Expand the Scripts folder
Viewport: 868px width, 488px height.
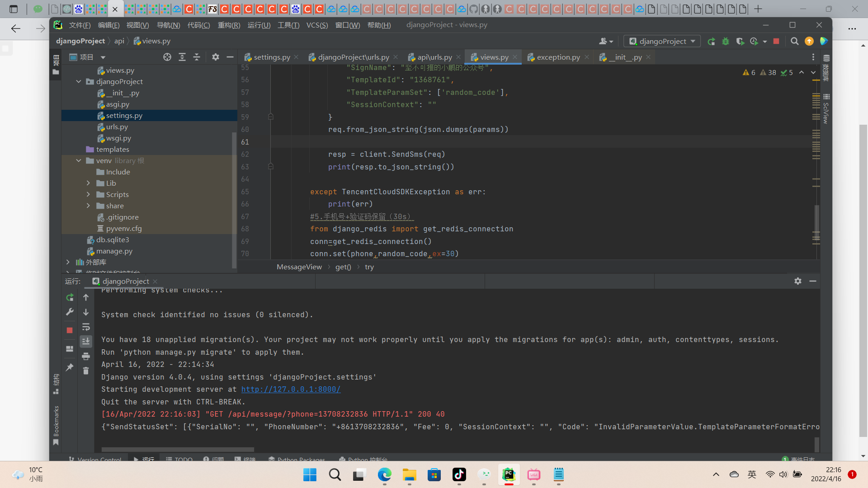point(88,195)
